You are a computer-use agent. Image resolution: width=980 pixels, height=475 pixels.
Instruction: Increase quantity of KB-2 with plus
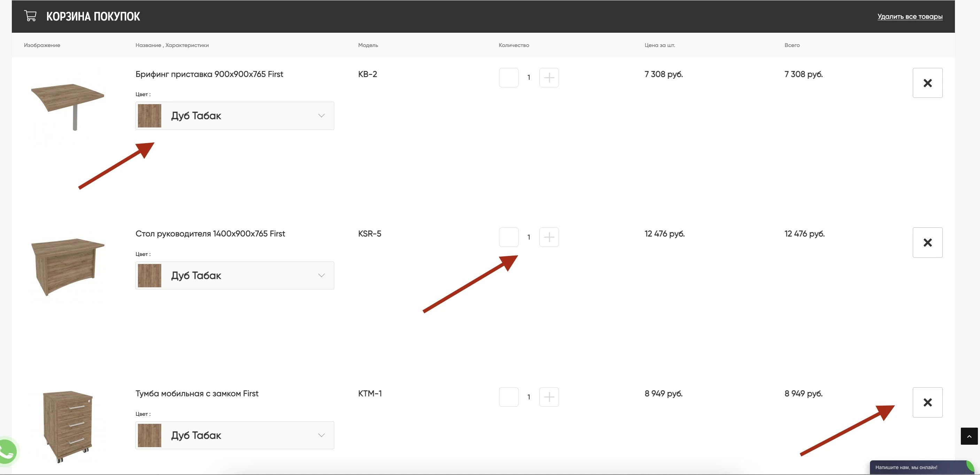pos(549,78)
